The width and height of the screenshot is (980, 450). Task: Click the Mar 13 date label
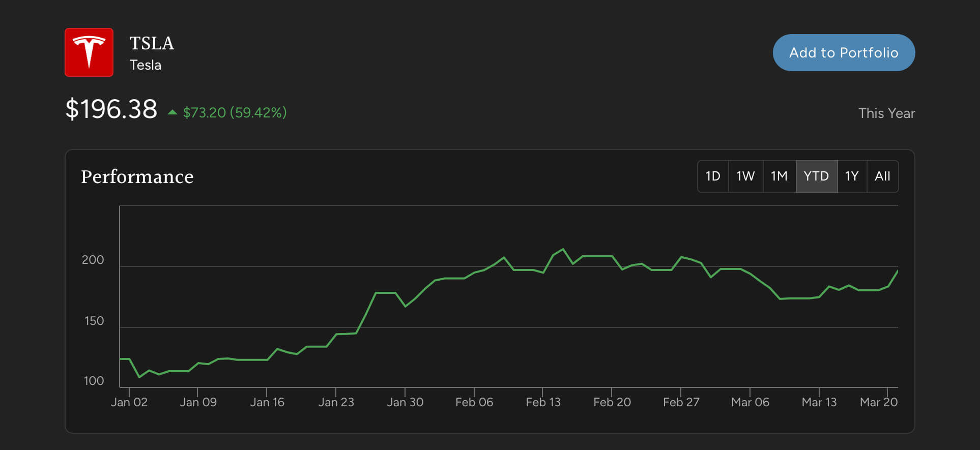(819, 402)
